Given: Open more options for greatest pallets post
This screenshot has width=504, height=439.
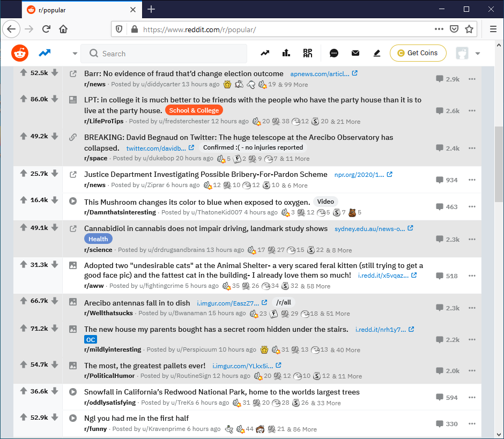Looking at the screenshot, I should click(472, 371).
